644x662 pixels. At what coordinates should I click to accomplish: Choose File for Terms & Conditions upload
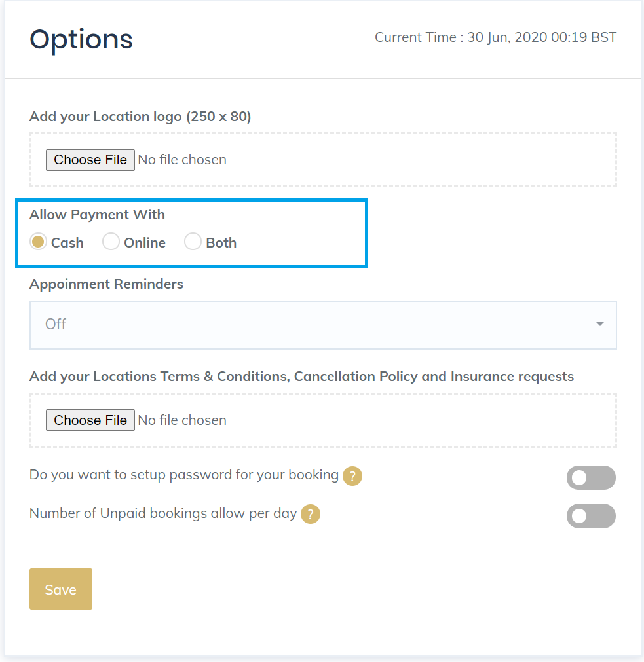[90, 420]
